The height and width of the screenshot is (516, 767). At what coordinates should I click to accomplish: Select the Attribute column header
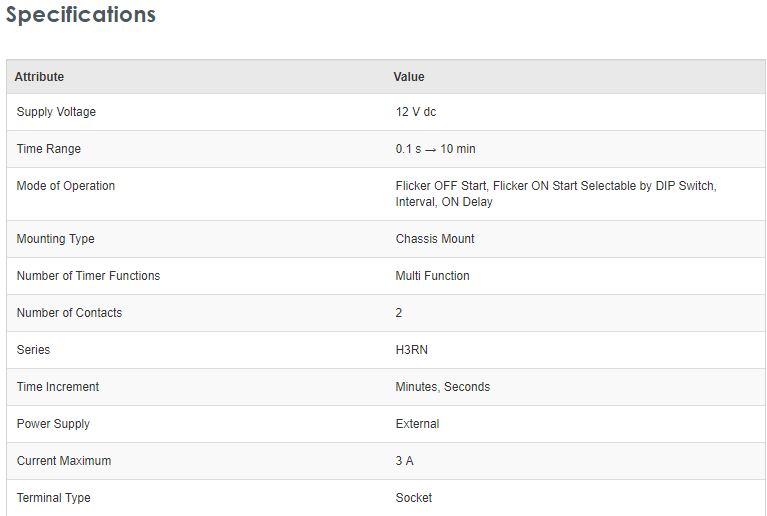[39, 77]
